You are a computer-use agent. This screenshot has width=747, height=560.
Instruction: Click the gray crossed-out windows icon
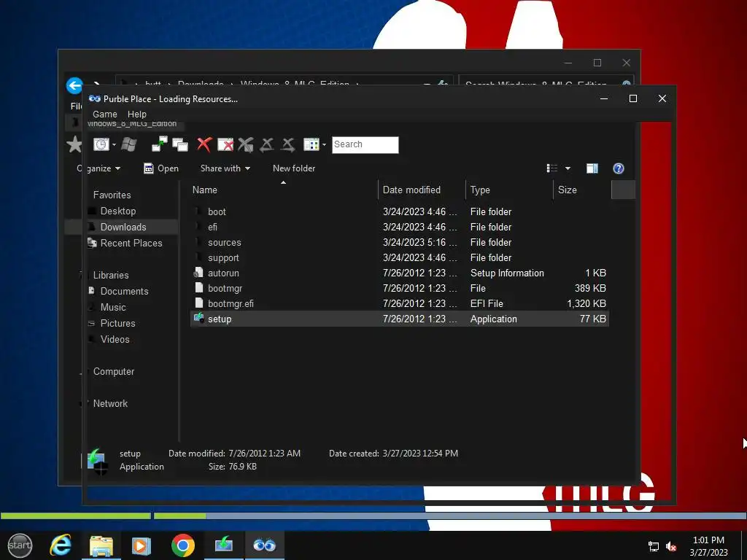(x=246, y=145)
